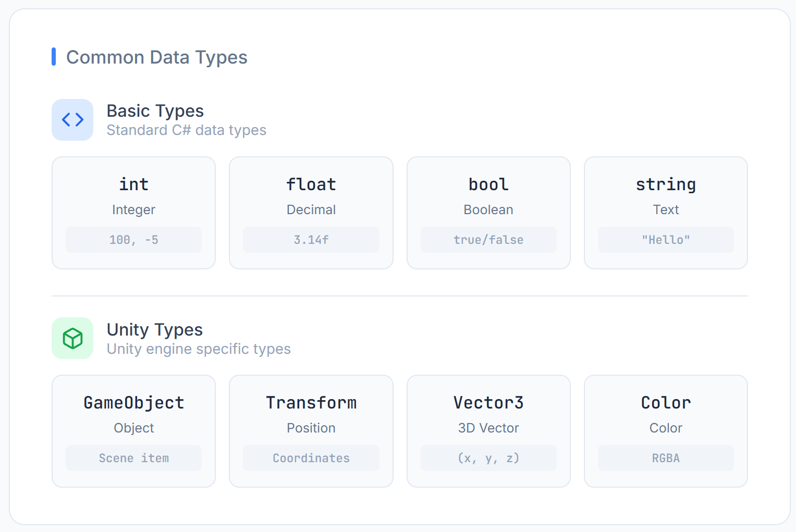The image size is (796, 532).
Task: Click the blue accent bar beside Common Data Types
Action: point(53,57)
